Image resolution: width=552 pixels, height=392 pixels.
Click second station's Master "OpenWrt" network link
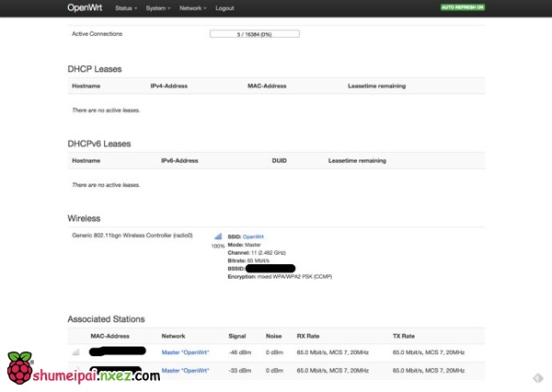[185, 370]
